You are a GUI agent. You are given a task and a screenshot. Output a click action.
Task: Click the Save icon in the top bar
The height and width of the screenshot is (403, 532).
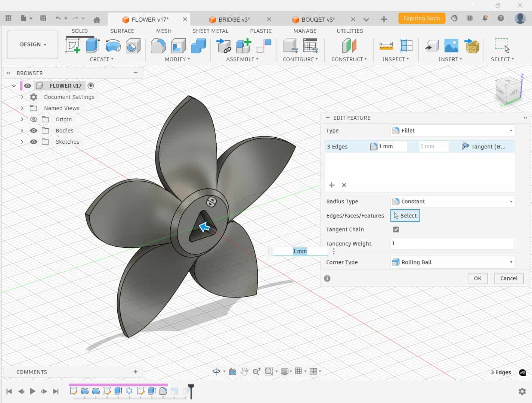coord(43,18)
